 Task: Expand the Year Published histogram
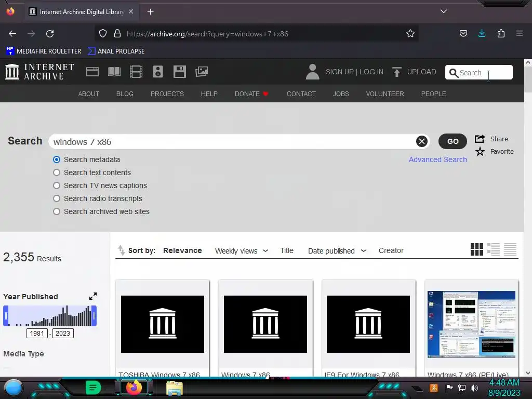[93, 296]
